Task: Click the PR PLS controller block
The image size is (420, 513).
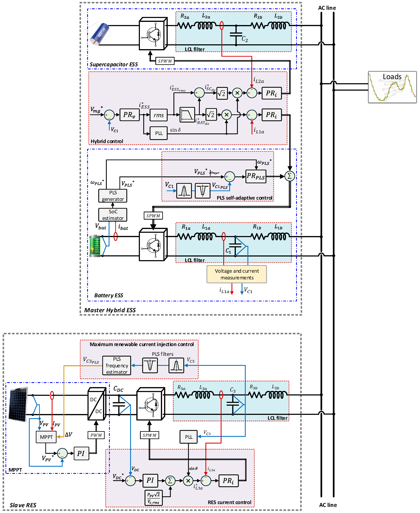Action: [256, 176]
